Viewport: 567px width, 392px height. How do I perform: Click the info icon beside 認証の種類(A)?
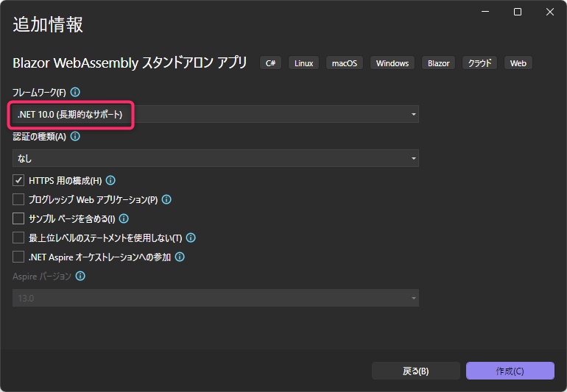(x=75, y=136)
